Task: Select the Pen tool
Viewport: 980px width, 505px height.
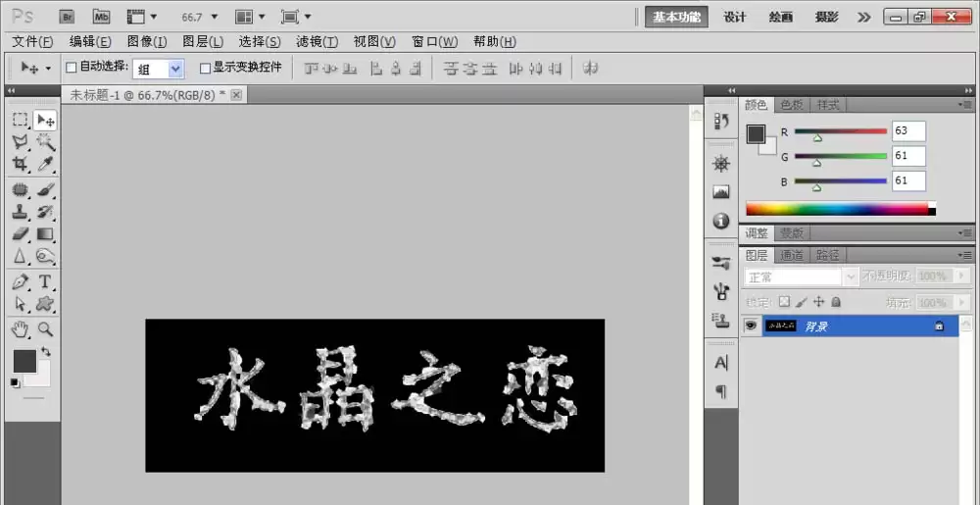Action: 21,281
